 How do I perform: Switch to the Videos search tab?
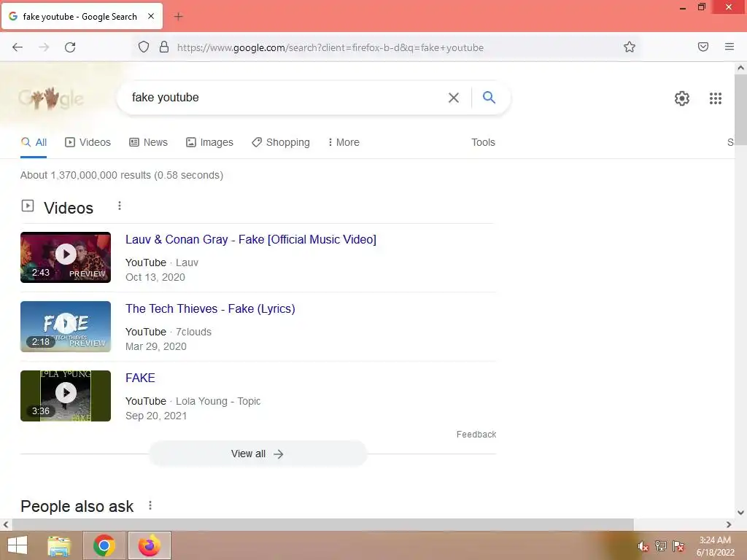[88, 142]
